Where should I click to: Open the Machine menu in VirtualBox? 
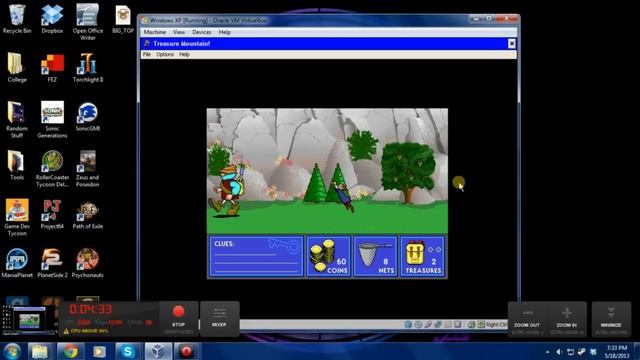(155, 32)
